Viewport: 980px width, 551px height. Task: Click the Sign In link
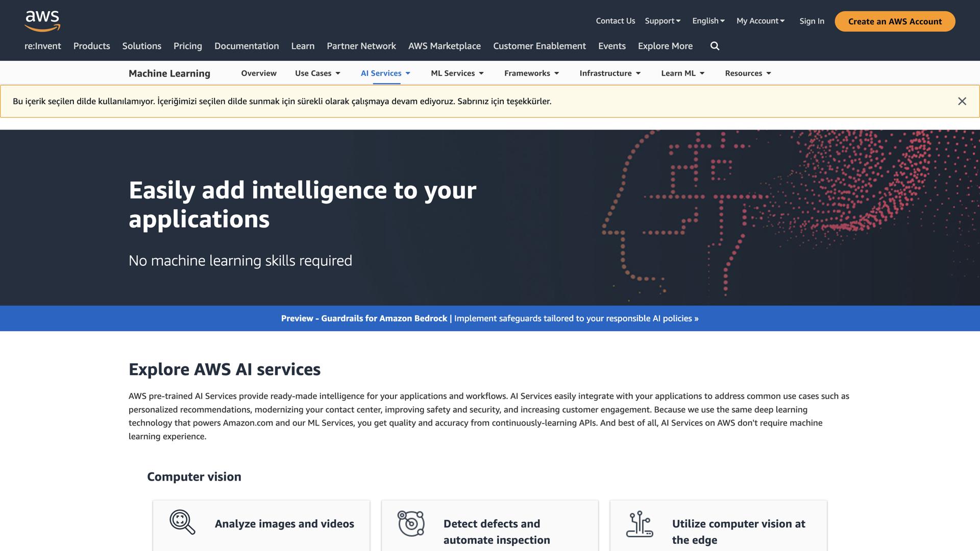(x=812, y=21)
